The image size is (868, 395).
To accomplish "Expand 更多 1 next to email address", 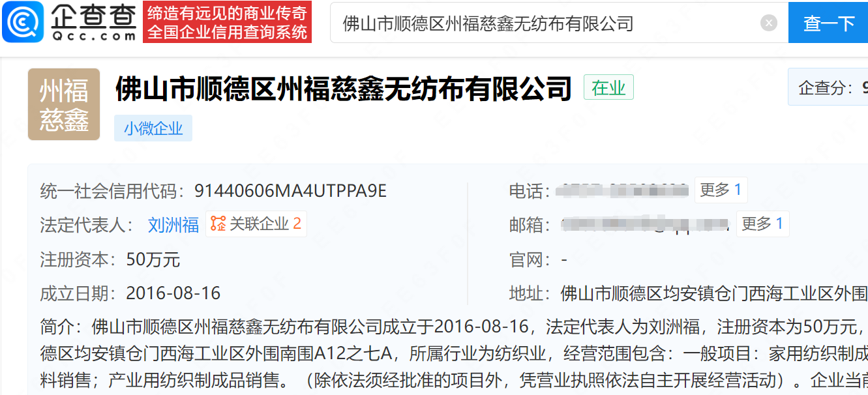I will (x=762, y=224).
